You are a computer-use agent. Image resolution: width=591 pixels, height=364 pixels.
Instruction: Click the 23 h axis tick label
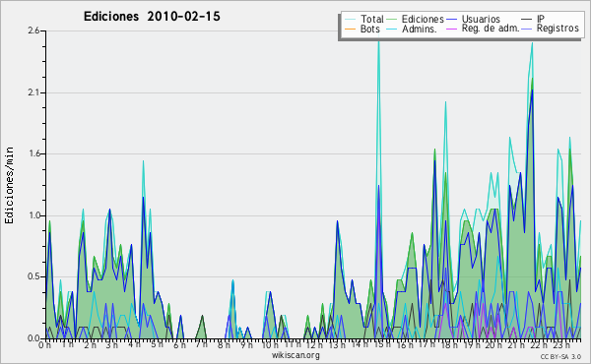pyautogui.click(x=562, y=344)
